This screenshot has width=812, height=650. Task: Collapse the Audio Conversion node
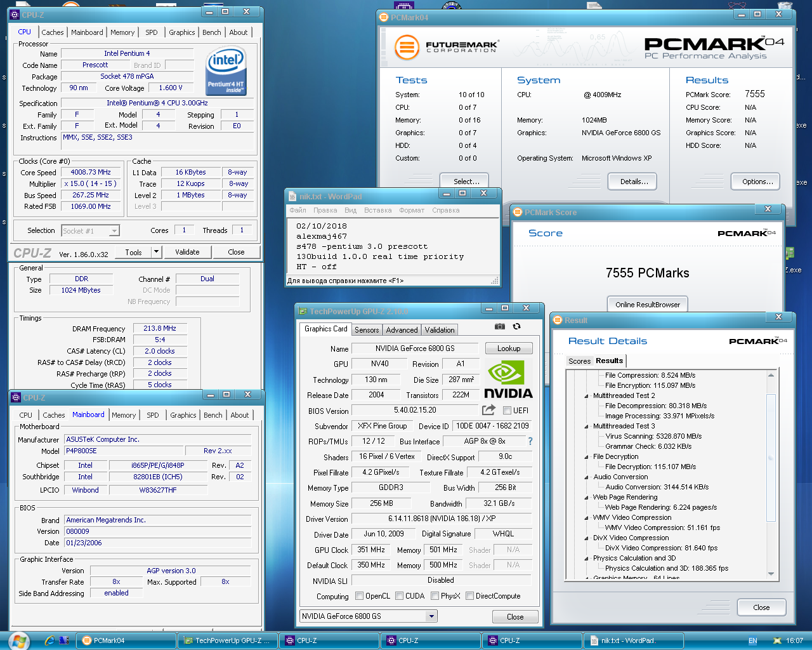(x=586, y=477)
